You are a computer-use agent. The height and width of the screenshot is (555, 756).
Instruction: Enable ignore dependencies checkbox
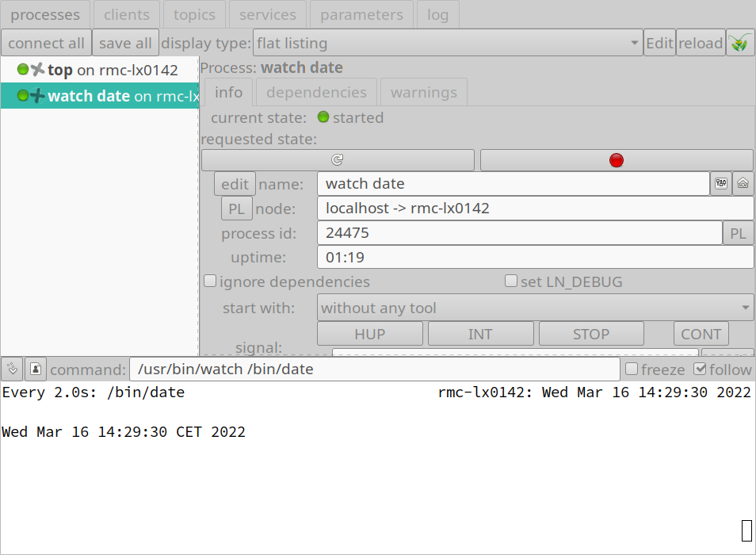210,281
